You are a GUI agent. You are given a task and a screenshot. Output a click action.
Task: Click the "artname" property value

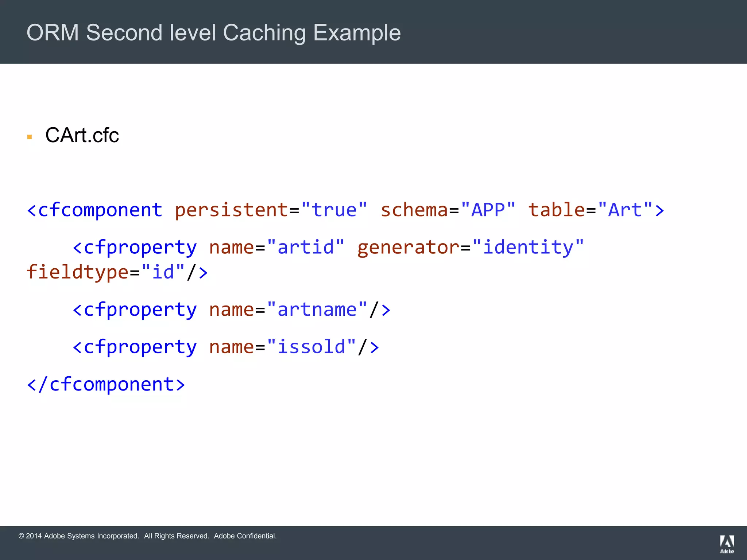317,310
